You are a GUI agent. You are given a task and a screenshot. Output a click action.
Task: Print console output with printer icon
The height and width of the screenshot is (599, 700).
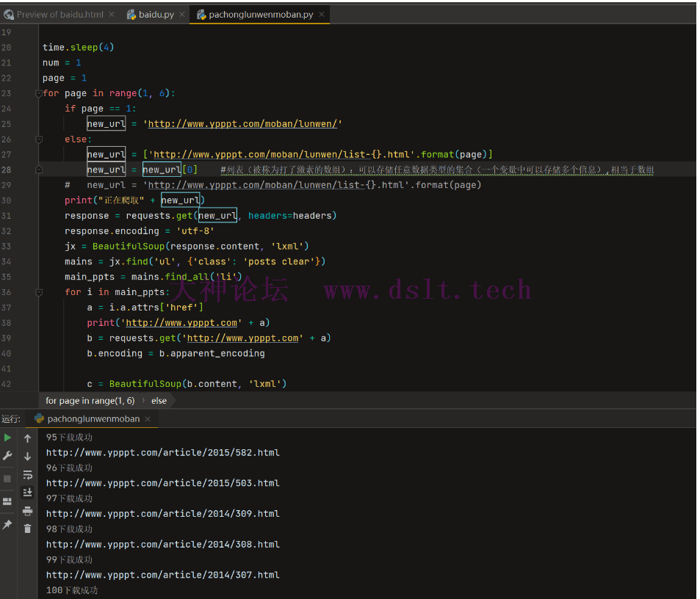point(27,511)
